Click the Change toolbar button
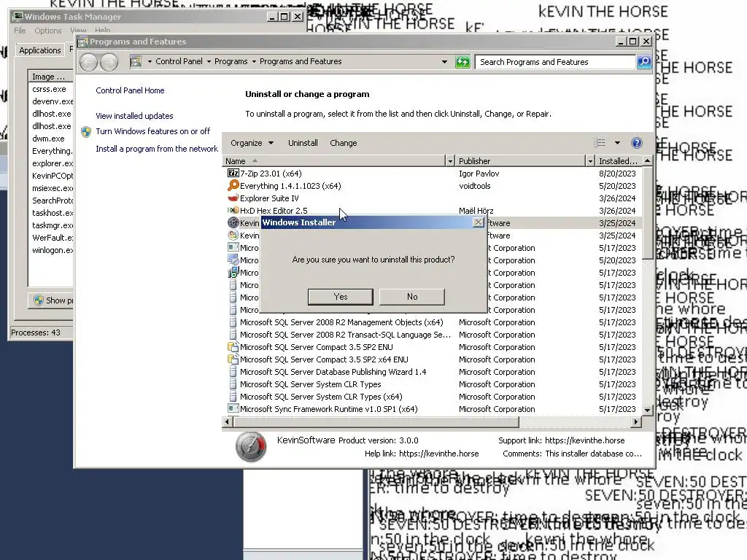The image size is (747, 560). click(343, 143)
